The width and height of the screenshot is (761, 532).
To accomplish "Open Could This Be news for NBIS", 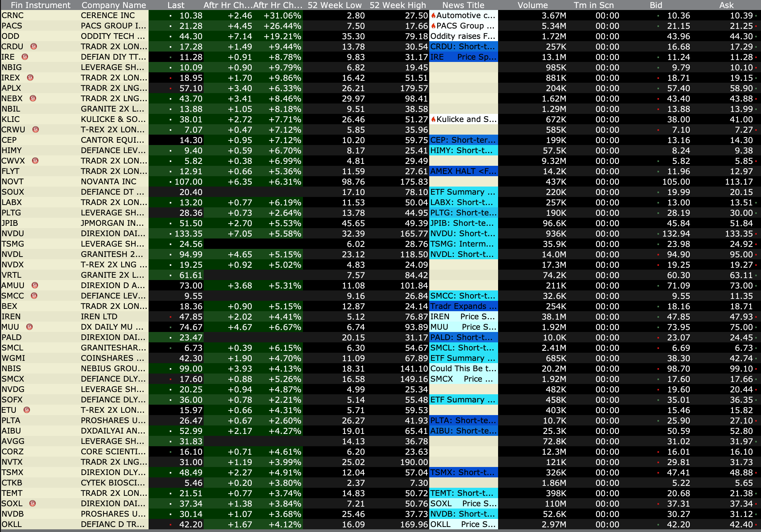I will 463,369.
